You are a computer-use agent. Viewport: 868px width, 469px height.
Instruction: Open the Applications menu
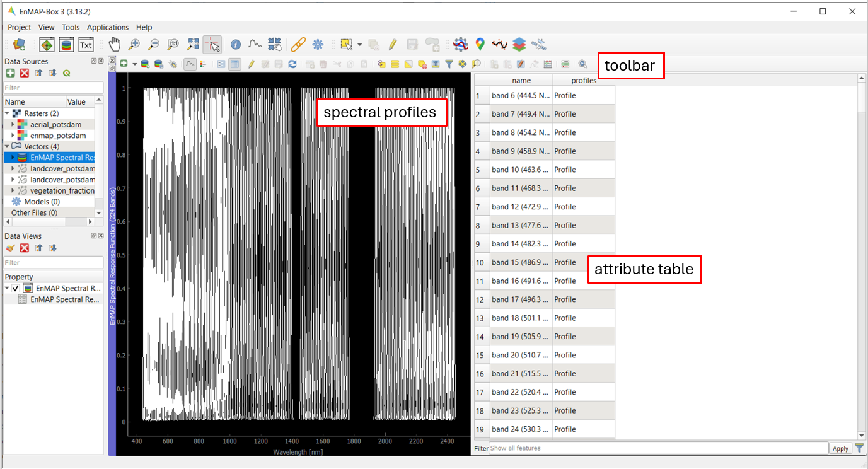click(x=108, y=27)
